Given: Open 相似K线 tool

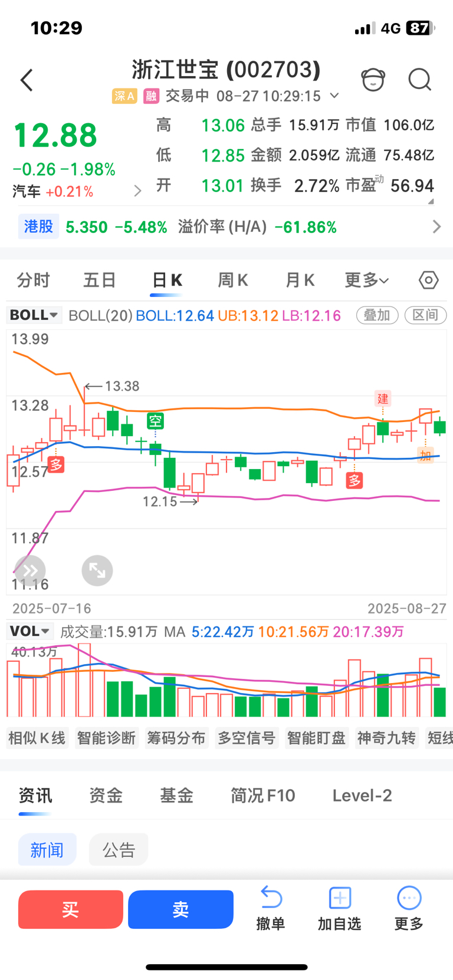Looking at the screenshot, I should 37,738.
